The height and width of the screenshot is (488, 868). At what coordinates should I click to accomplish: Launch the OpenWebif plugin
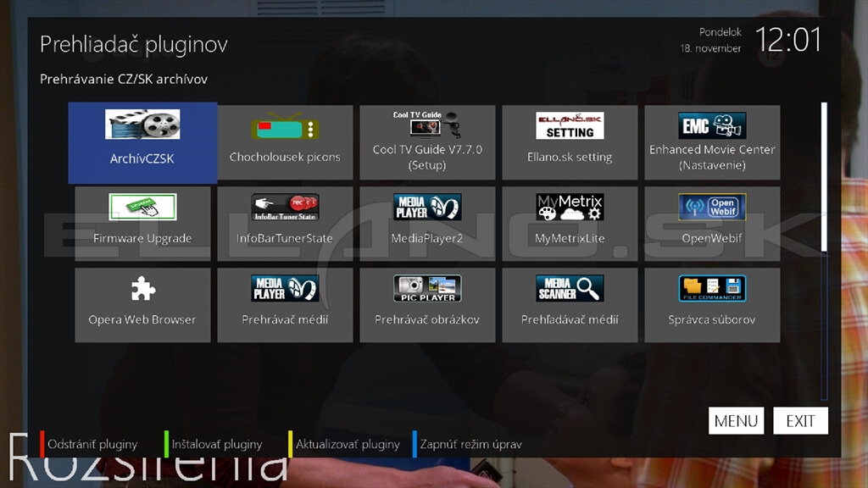click(x=712, y=224)
